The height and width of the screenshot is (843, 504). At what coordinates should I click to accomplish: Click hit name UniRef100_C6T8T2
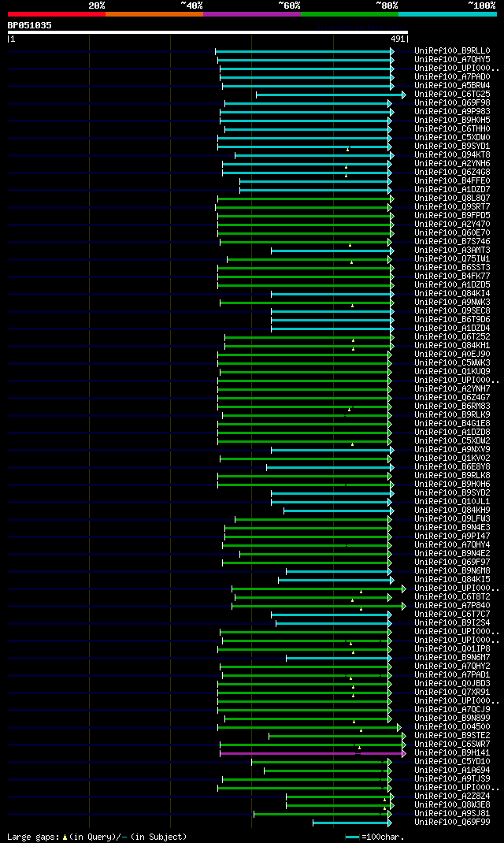coord(452,596)
